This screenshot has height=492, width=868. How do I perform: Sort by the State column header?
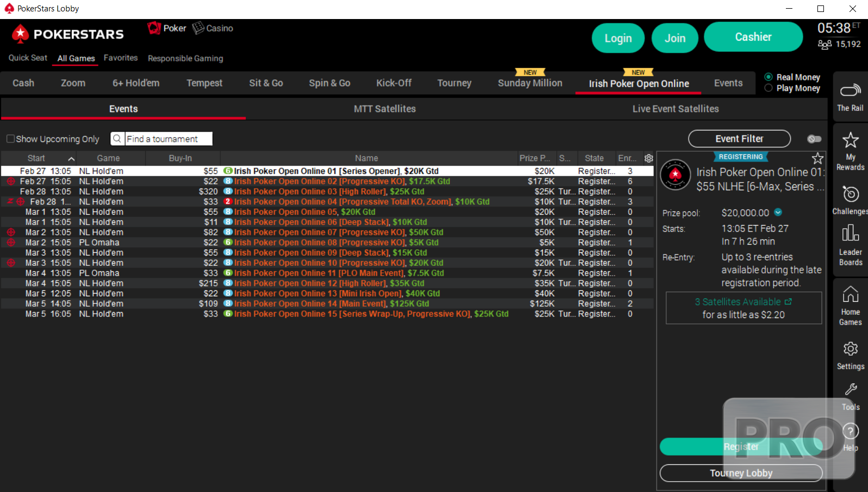click(595, 158)
